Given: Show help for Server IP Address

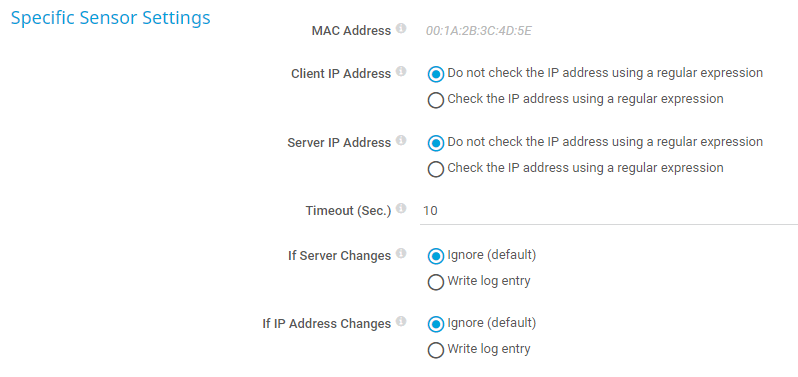Looking at the screenshot, I should pos(401,140).
